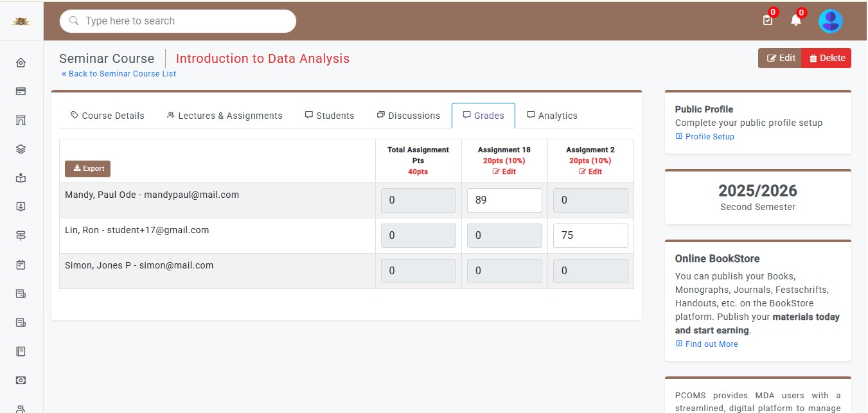The height and width of the screenshot is (413, 868).
Task: Open the Lectures & Assignments tab
Action: tap(224, 116)
